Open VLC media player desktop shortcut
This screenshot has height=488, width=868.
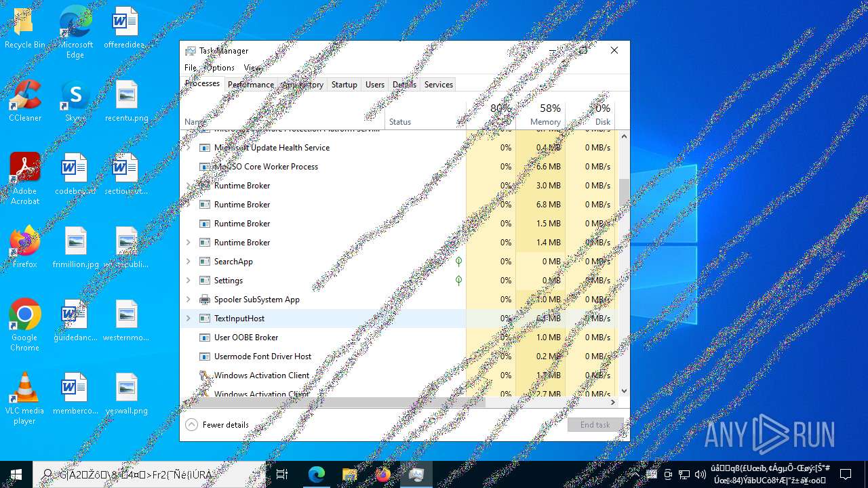tap(25, 399)
